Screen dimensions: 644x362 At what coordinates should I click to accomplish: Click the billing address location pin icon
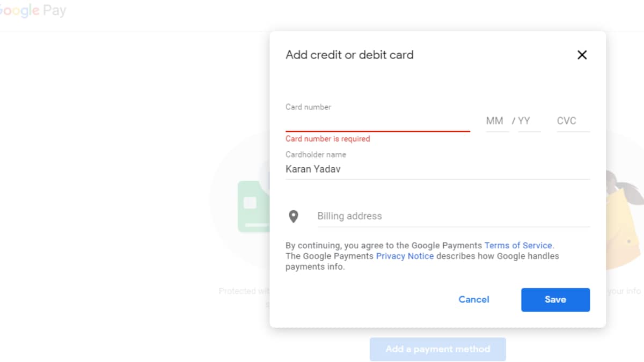(x=293, y=216)
